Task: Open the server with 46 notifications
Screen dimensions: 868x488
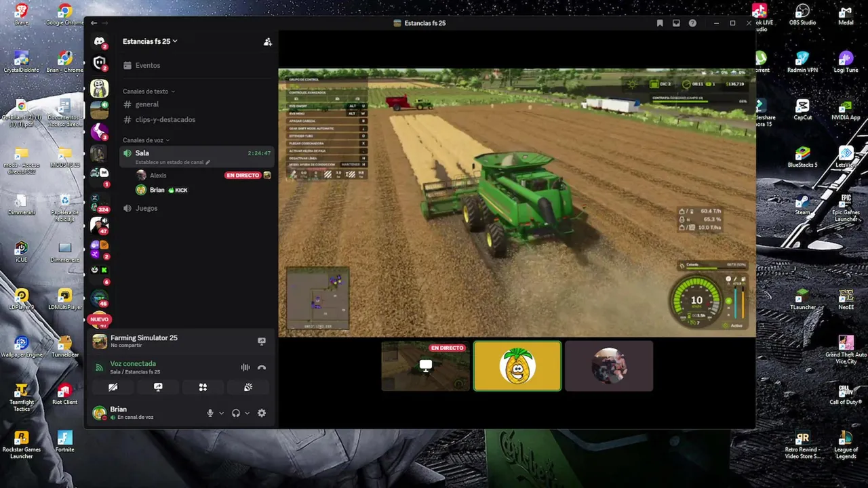Action: click(x=100, y=298)
